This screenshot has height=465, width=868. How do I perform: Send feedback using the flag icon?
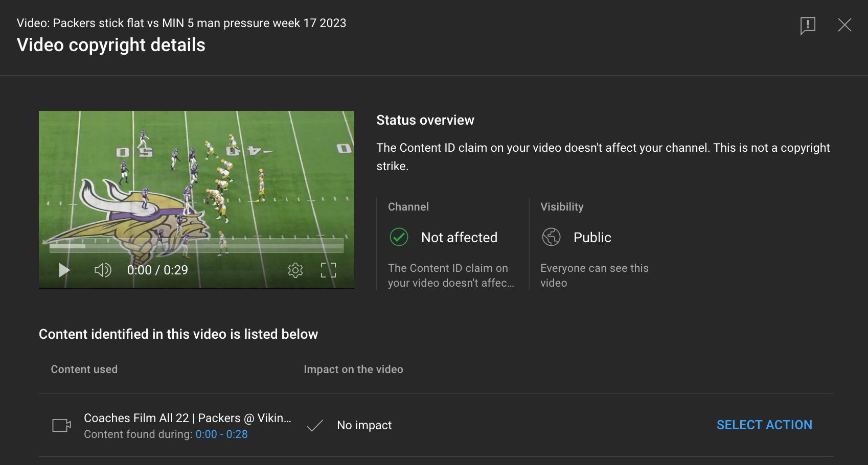pos(808,25)
